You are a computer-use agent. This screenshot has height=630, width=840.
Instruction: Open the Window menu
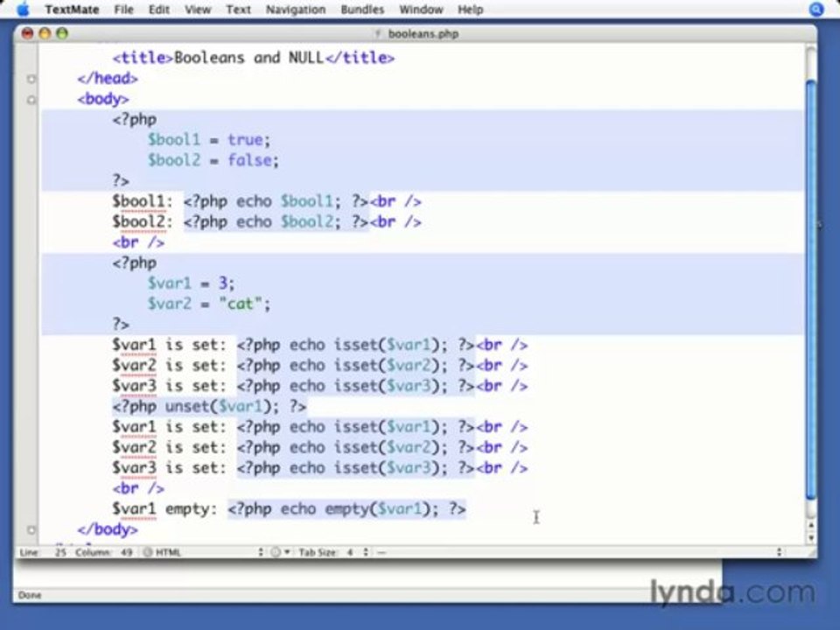421,9
